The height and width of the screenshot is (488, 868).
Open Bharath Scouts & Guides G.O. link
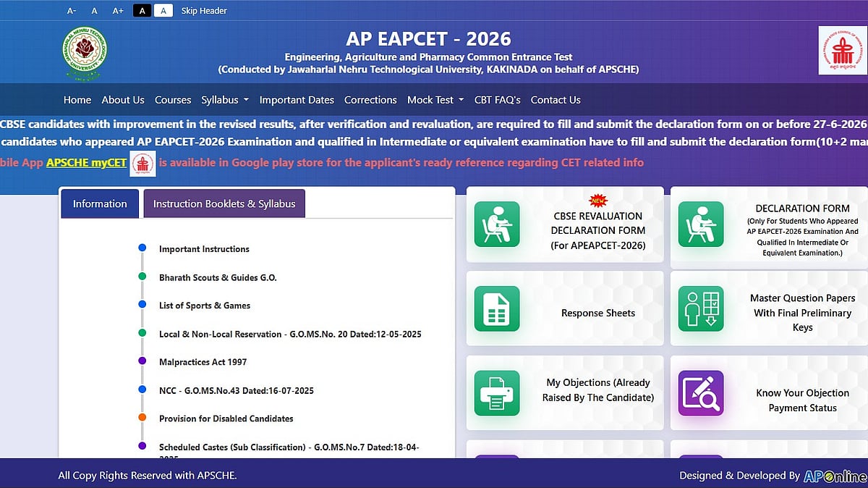click(x=218, y=277)
